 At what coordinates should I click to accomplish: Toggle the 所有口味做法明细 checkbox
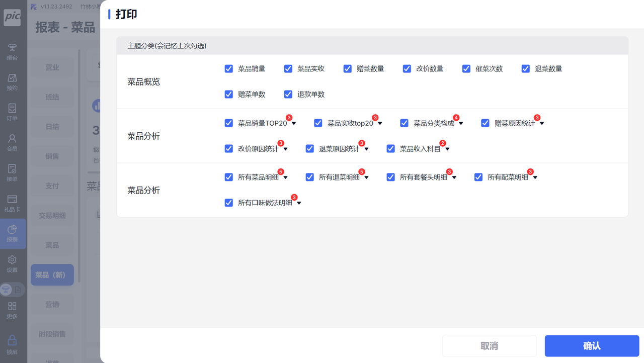click(x=229, y=203)
